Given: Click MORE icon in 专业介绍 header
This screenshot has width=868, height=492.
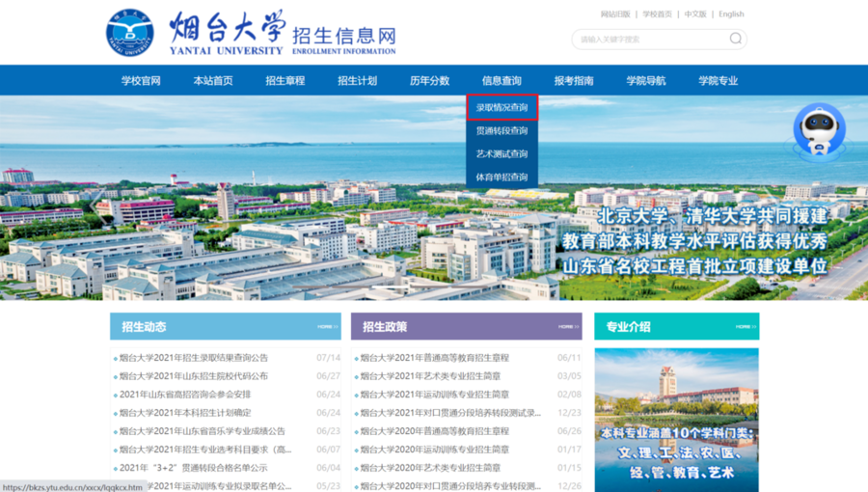Looking at the screenshot, I should pos(744,327).
